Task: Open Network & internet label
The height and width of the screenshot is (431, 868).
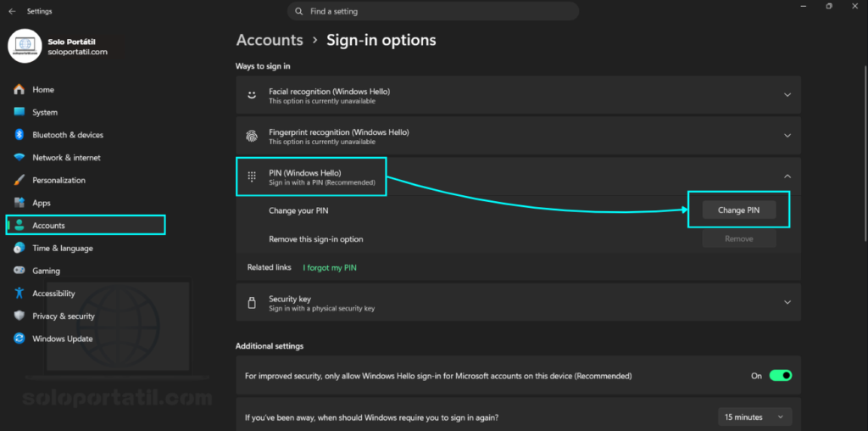Action: pos(66,157)
